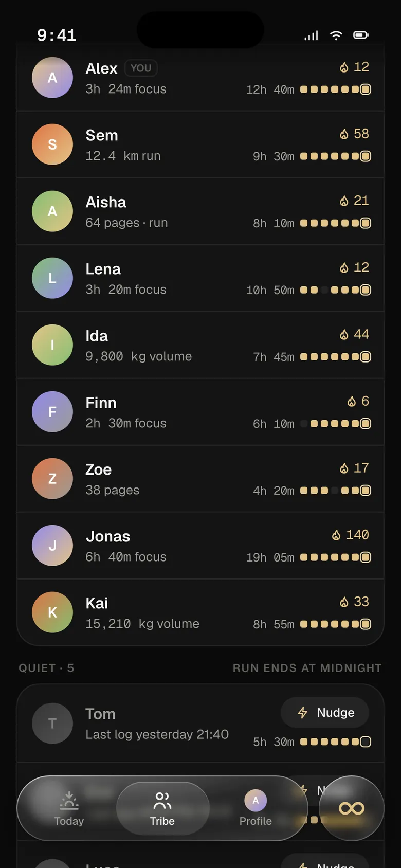Open Finn's row showing 2h 30m focus
401x868 pixels.
coord(200,412)
